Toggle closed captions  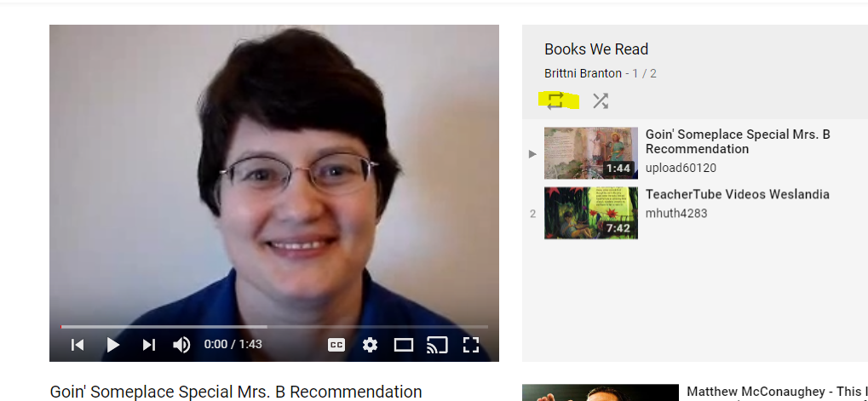click(x=336, y=345)
